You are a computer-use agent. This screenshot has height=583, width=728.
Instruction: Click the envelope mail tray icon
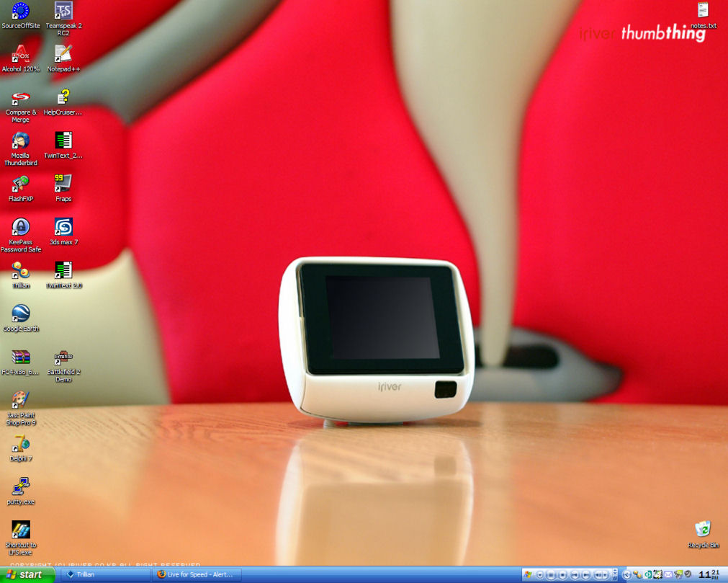coord(668,575)
